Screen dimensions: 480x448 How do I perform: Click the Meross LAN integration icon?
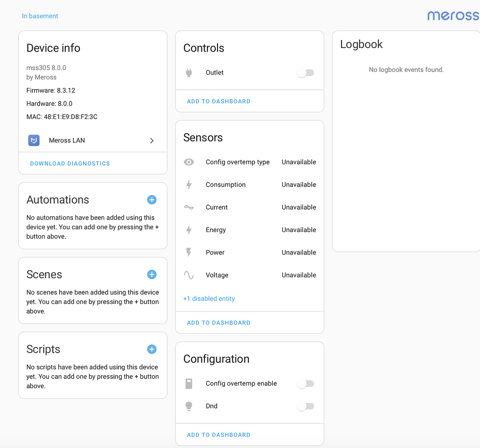[34, 140]
